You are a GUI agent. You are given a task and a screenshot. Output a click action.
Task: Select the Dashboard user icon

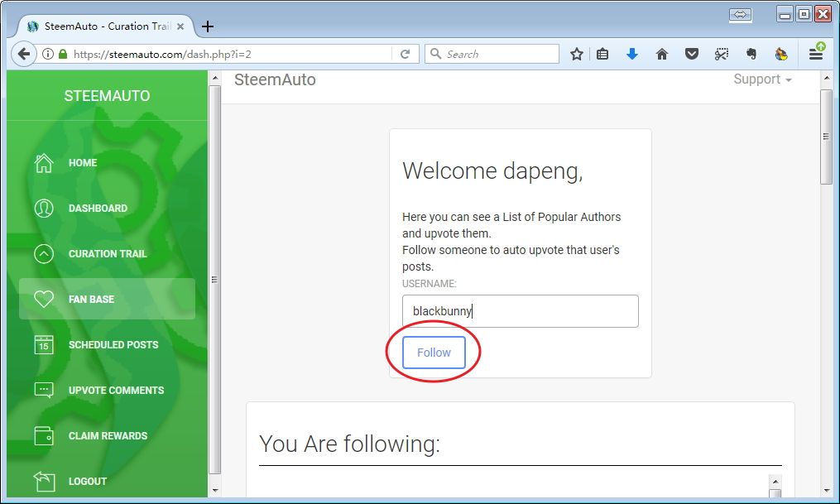[x=43, y=209]
